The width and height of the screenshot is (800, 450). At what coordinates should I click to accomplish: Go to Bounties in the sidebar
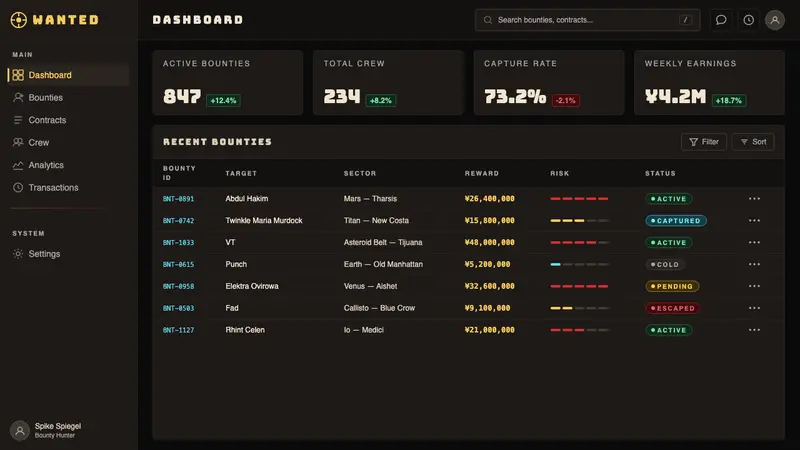[x=68, y=97]
